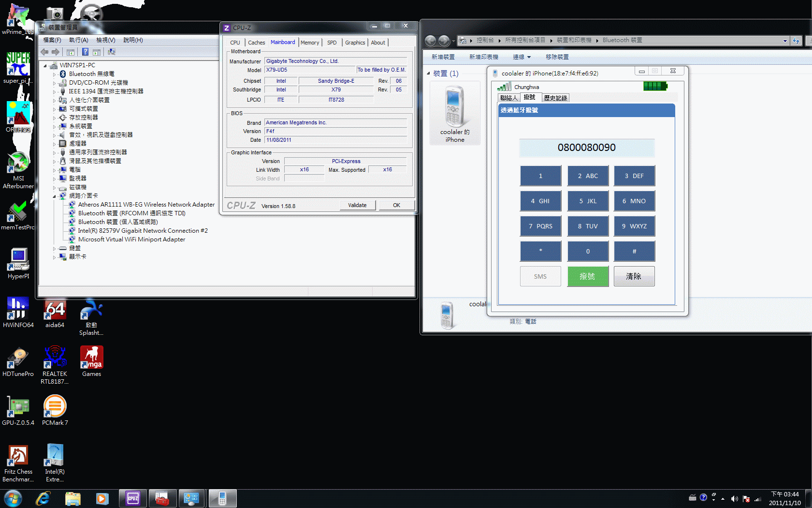
Task: Expand the IEEE 1394 host controller node
Action: tap(54, 92)
